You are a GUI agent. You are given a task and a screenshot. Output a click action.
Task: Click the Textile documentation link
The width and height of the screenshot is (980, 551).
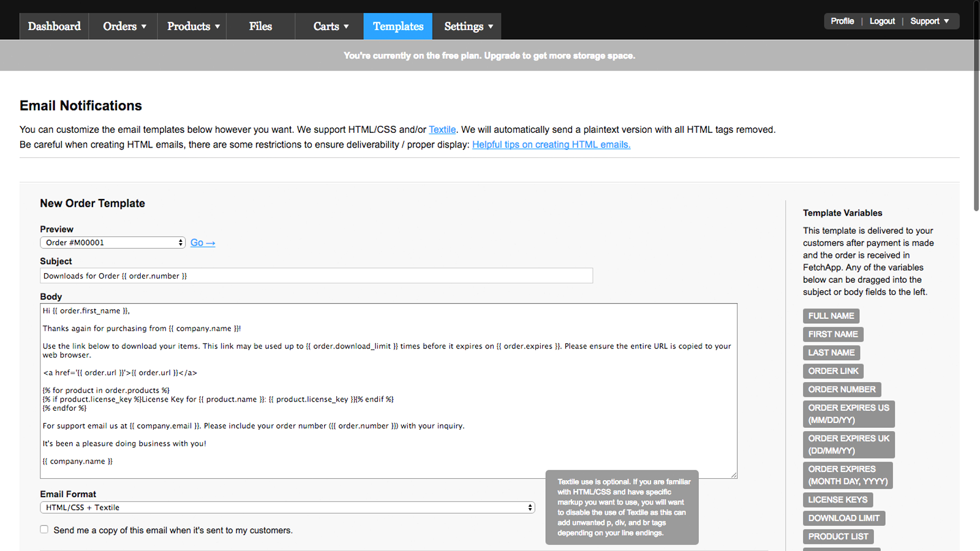(442, 129)
